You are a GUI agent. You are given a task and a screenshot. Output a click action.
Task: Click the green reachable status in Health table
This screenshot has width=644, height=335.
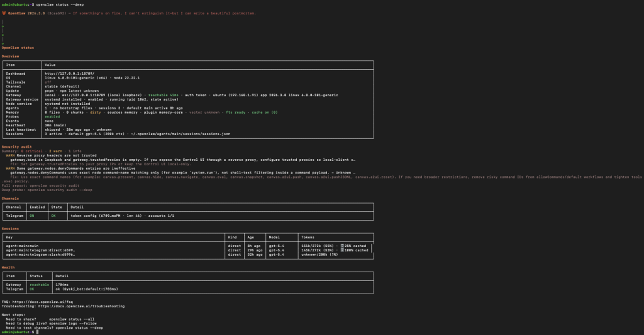[39, 284]
